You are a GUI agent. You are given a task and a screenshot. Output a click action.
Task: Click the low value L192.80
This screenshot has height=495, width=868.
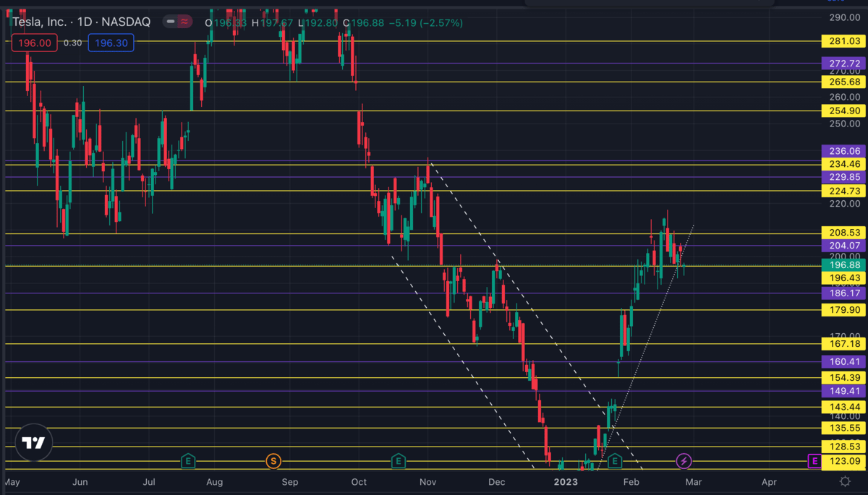[x=317, y=23]
